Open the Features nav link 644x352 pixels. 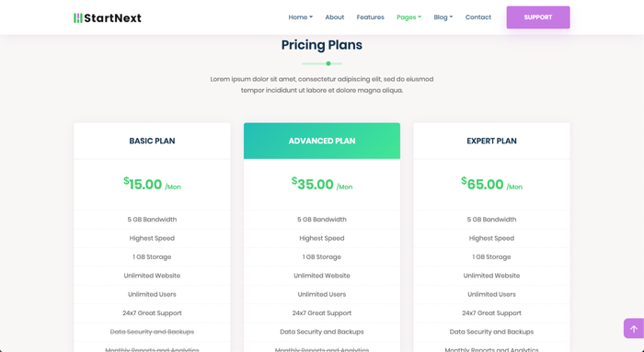click(370, 17)
